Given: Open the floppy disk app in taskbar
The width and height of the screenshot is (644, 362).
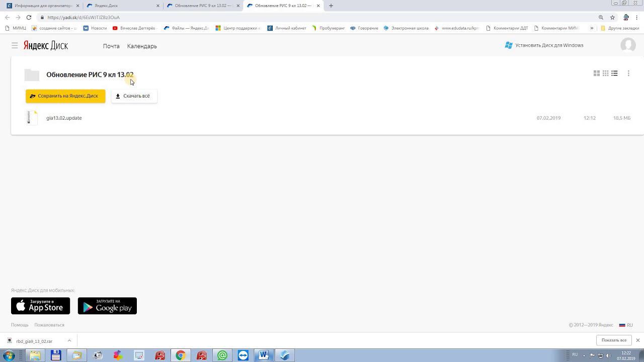Looking at the screenshot, I should click(56, 355).
